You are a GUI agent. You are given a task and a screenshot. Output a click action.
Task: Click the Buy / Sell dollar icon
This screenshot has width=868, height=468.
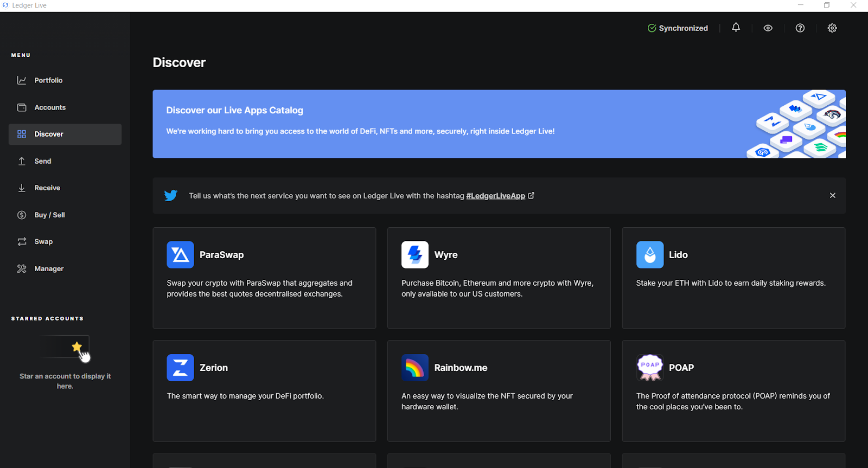22,215
